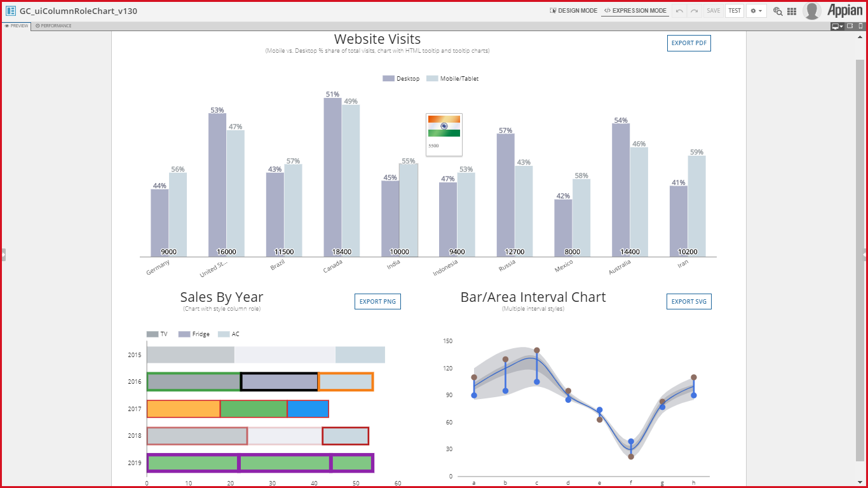
Task: Click the interface object icon beside title
Action: click(x=11, y=11)
